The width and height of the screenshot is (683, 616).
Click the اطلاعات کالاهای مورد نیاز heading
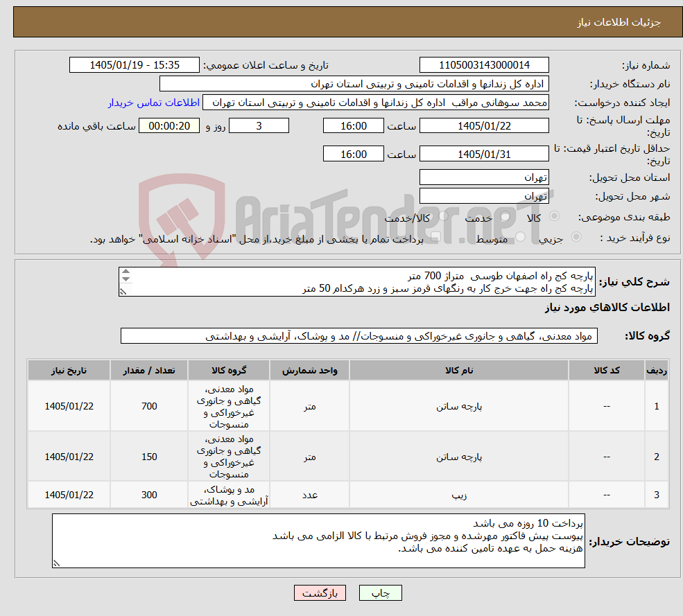[x=607, y=308]
